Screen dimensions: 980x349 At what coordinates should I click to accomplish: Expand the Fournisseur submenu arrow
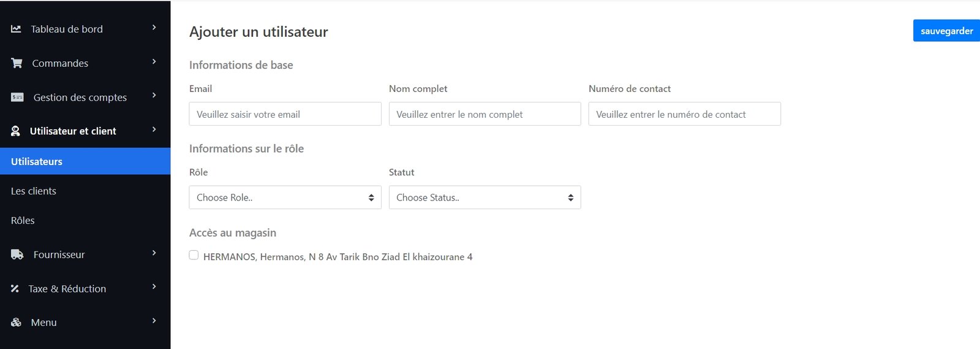pyautogui.click(x=154, y=253)
